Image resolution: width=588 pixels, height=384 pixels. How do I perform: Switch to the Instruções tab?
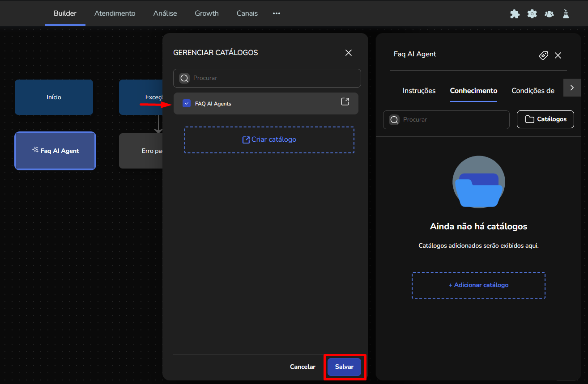[419, 91]
